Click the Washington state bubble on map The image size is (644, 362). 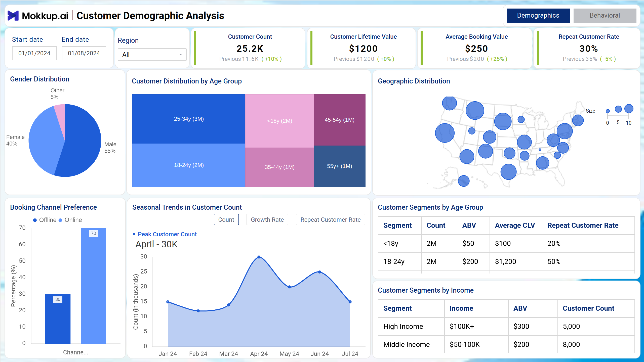coord(449,103)
